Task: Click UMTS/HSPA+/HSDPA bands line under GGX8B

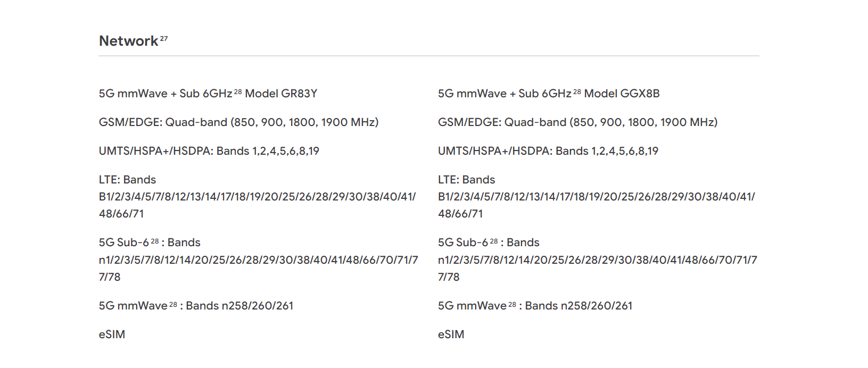Action: [x=548, y=151]
